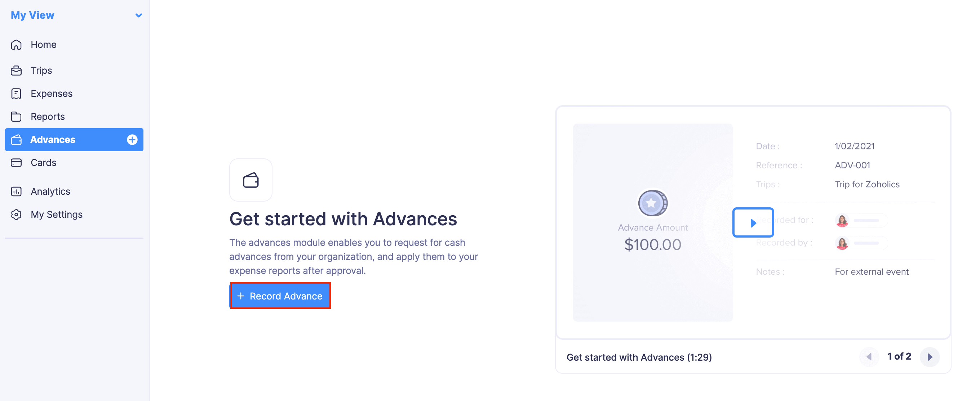The image size is (980, 401).
Task: Open the Expenses receipt icon
Action: [16, 93]
